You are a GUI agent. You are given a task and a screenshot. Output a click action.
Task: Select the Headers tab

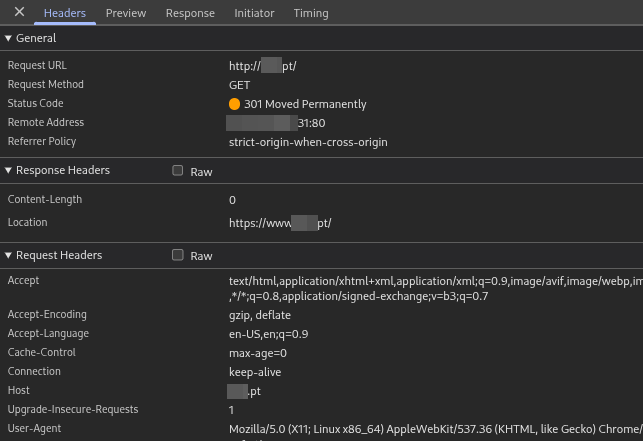tap(65, 13)
